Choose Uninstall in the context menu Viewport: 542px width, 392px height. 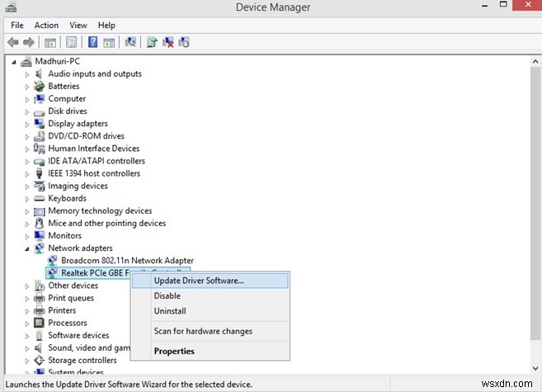point(210,311)
